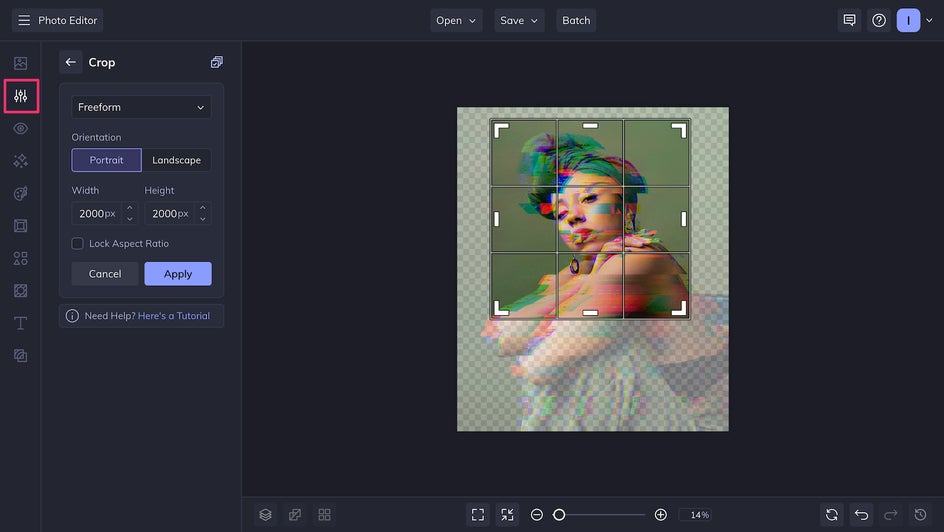The height and width of the screenshot is (532, 944).
Task: Click the top-left crop corner handle
Action: click(x=500, y=129)
